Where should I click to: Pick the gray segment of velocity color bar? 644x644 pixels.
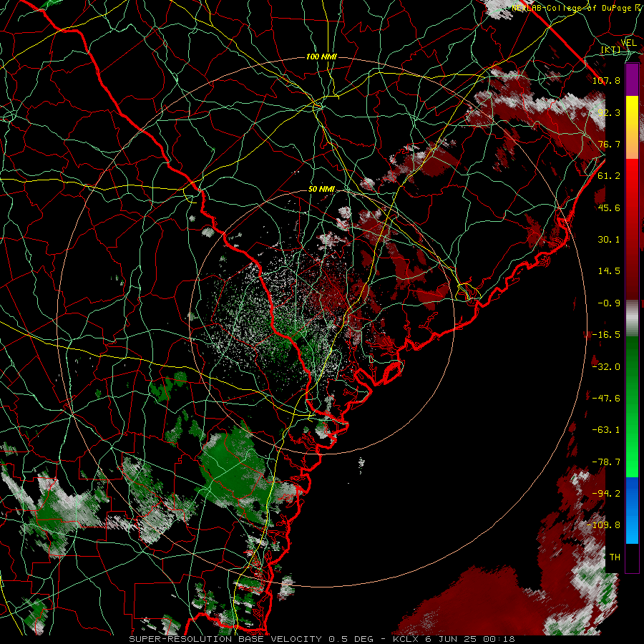coord(632,318)
